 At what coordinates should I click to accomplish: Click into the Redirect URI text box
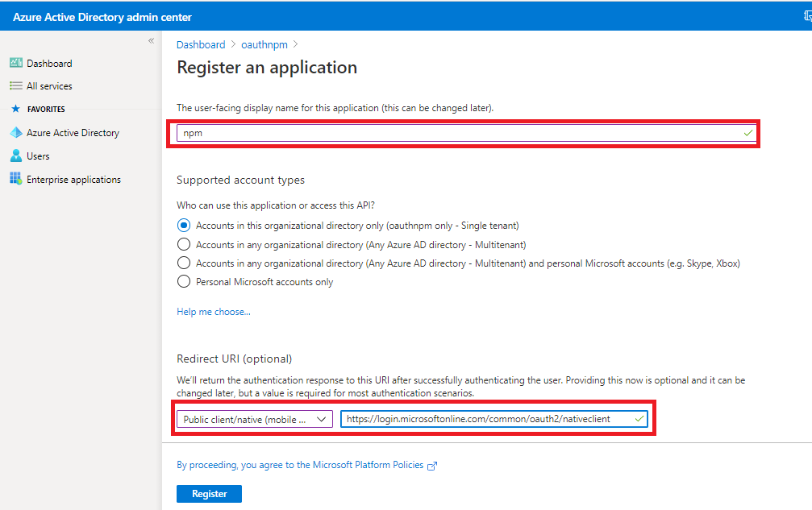tap(488, 419)
